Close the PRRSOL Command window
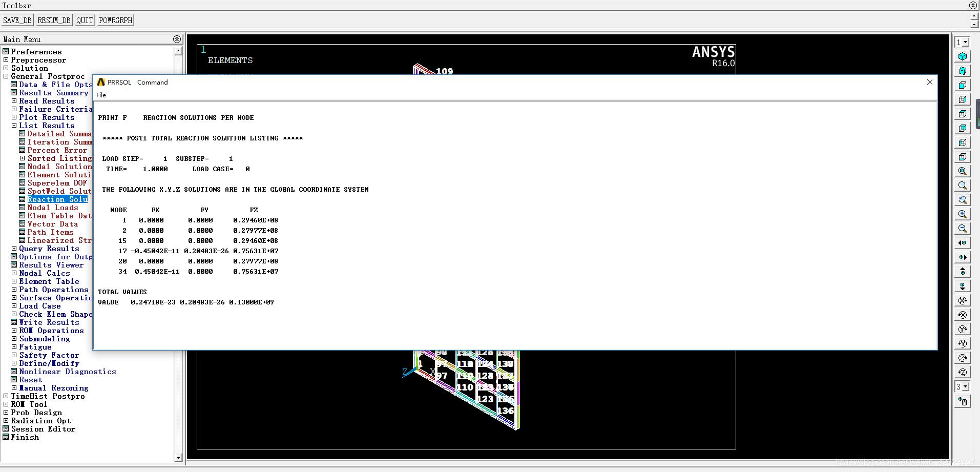Screen dimensions: 980x472 click(930, 82)
